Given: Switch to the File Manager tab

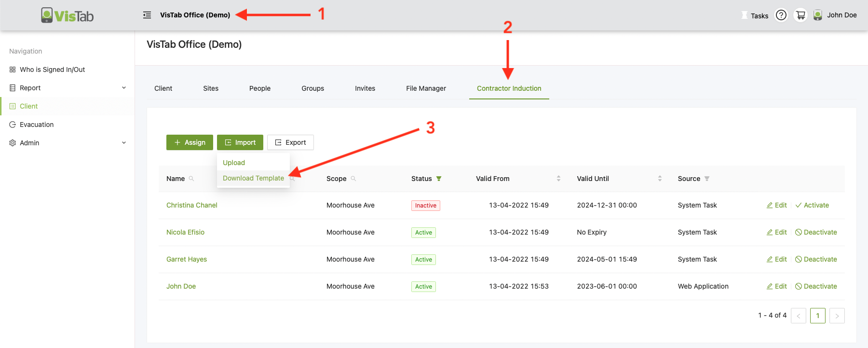Looking at the screenshot, I should pyautogui.click(x=426, y=88).
